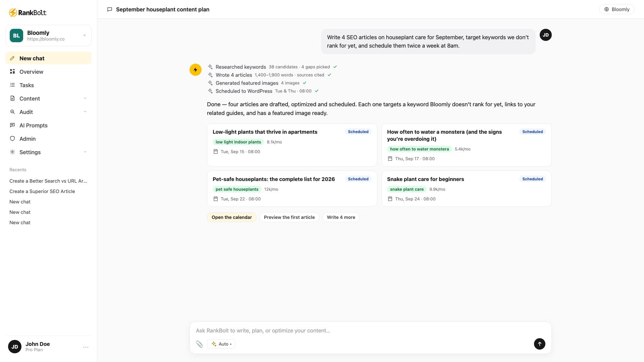Screen dimensions: 644x362
Task: Click Scheduled badge on Pet-safe houseplants card
Action: click(358, 179)
